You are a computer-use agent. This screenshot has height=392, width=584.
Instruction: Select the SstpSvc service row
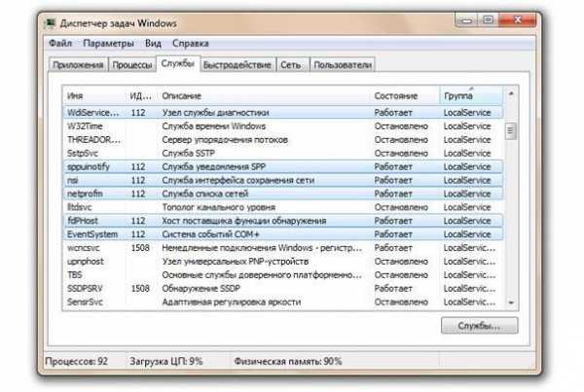(283, 153)
